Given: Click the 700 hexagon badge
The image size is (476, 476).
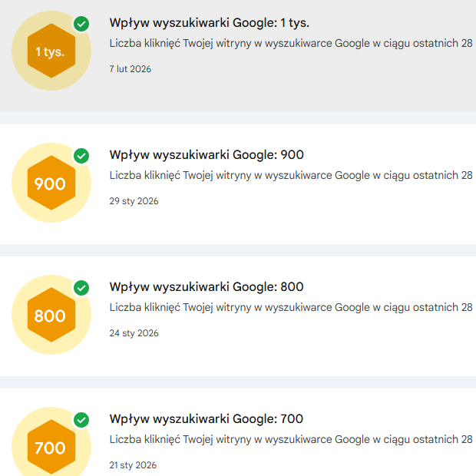Looking at the screenshot, I should point(50,448).
